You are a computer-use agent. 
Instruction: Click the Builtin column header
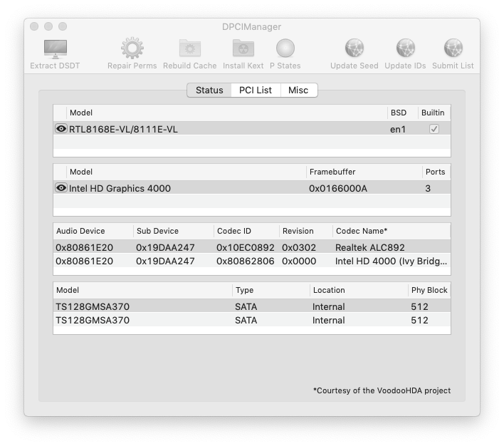[434, 113]
